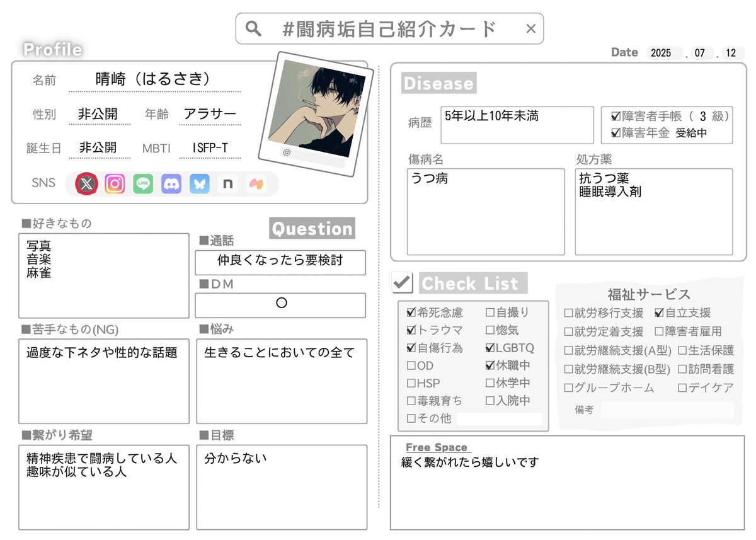Check the 惚気 checkbox

pos(490,330)
